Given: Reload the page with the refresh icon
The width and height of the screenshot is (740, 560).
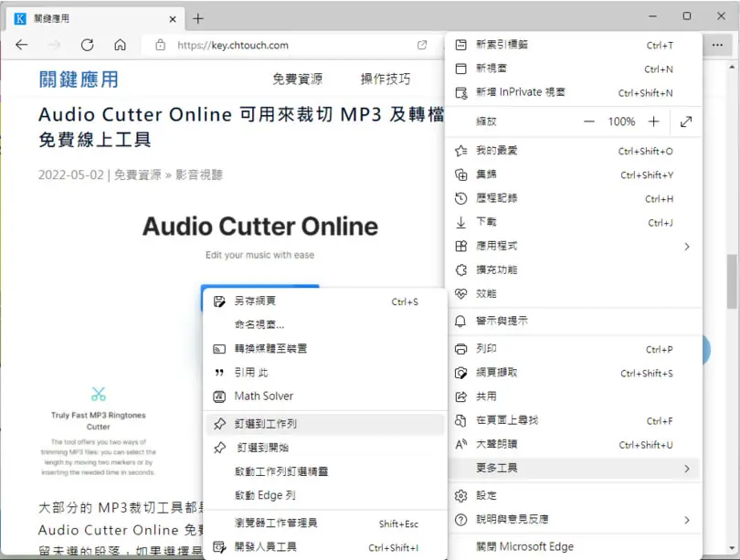Looking at the screenshot, I should (x=88, y=45).
